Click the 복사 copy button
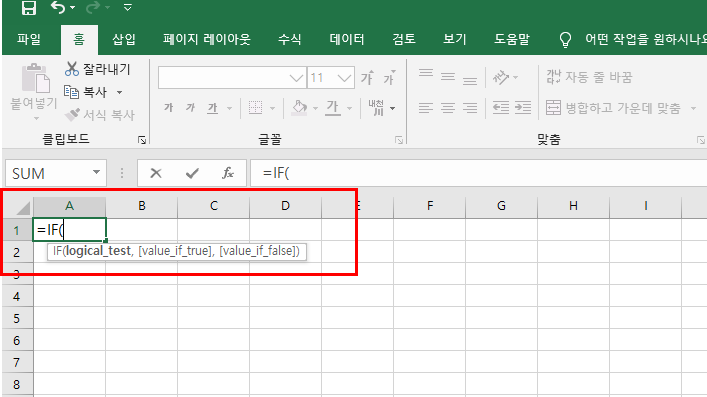707x397 pixels. click(86, 92)
